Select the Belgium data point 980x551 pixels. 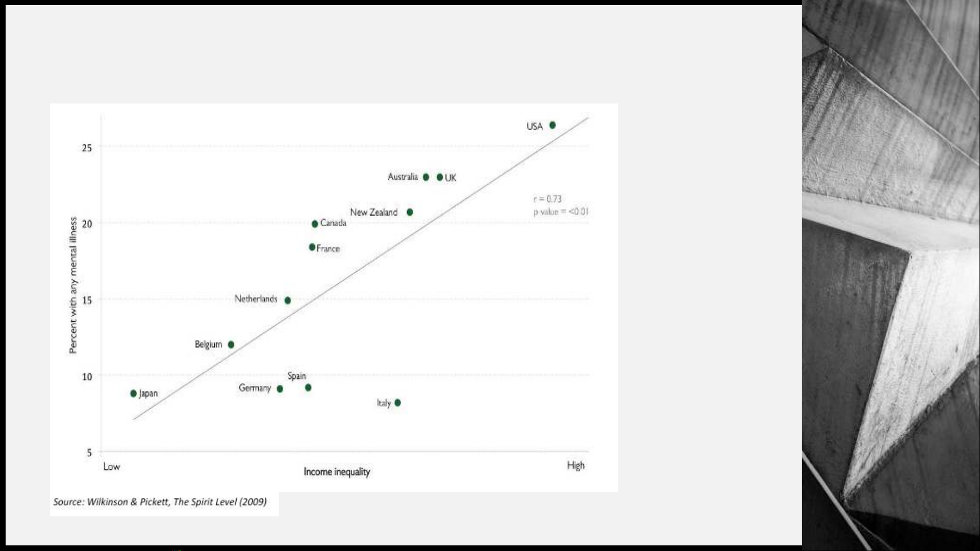(231, 345)
